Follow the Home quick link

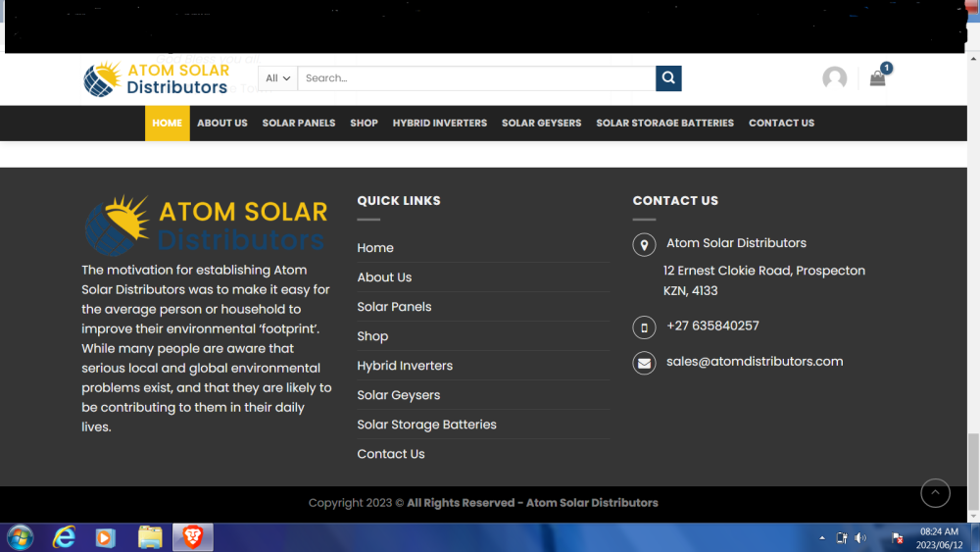tap(375, 247)
